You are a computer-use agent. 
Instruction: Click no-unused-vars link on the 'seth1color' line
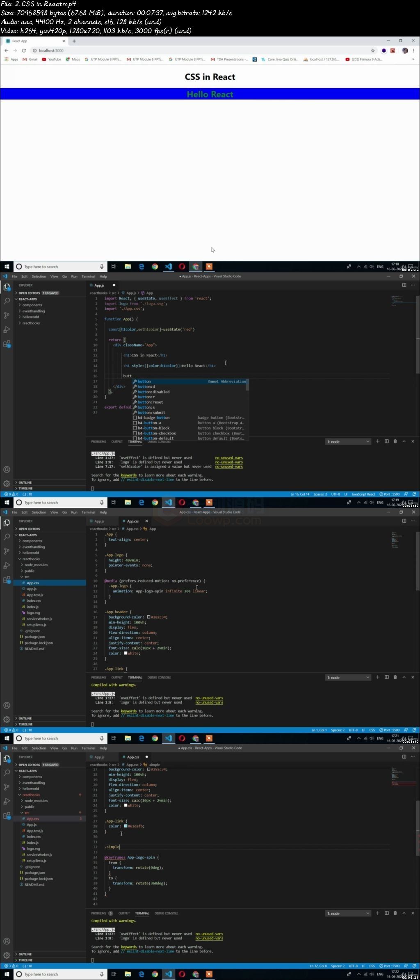[x=229, y=466]
